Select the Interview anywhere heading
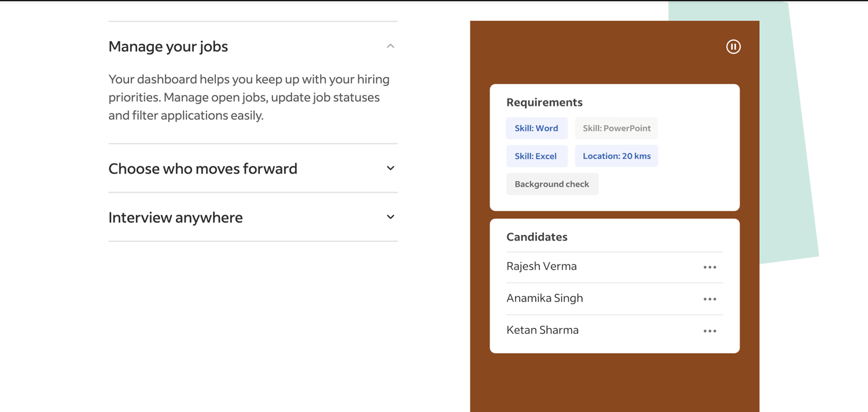 [175, 218]
